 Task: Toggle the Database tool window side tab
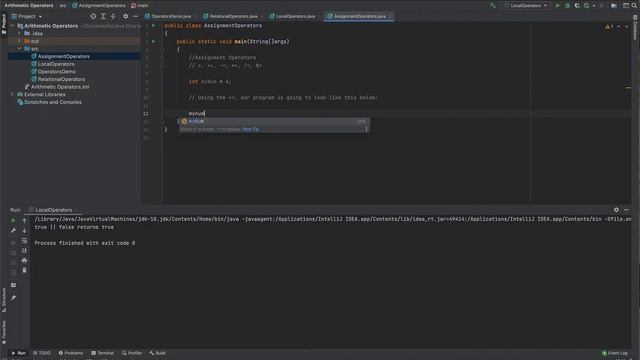click(x=635, y=28)
